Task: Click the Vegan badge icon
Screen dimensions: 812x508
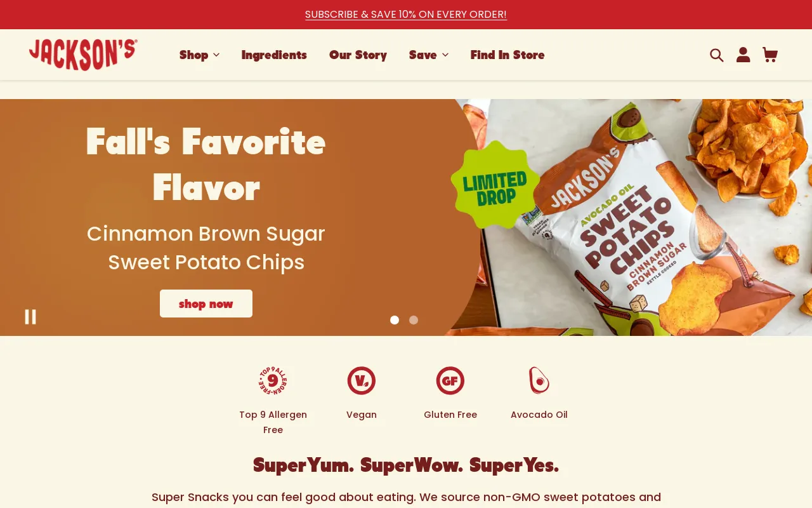Action: pyautogui.click(x=362, y=381)
